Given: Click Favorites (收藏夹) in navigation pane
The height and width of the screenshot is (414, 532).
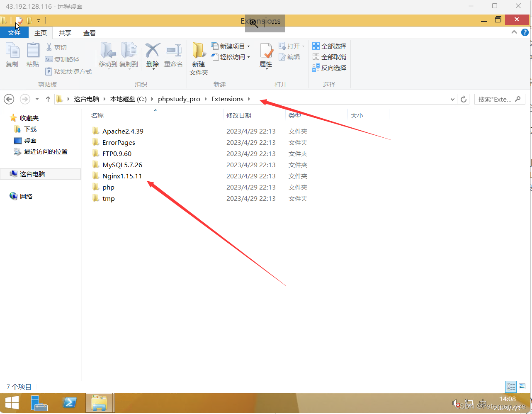Looking at the screenshot, I should [x=29, y=118].
